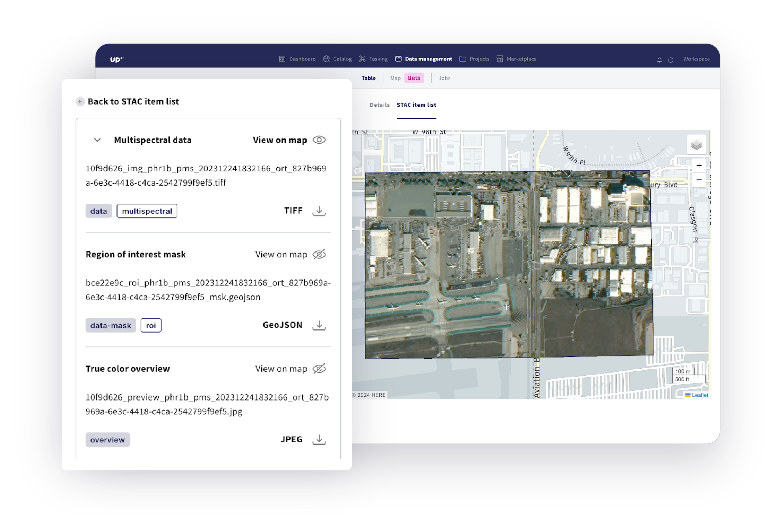
Task: Go back to STAC item list
Action: coord(133,101)
